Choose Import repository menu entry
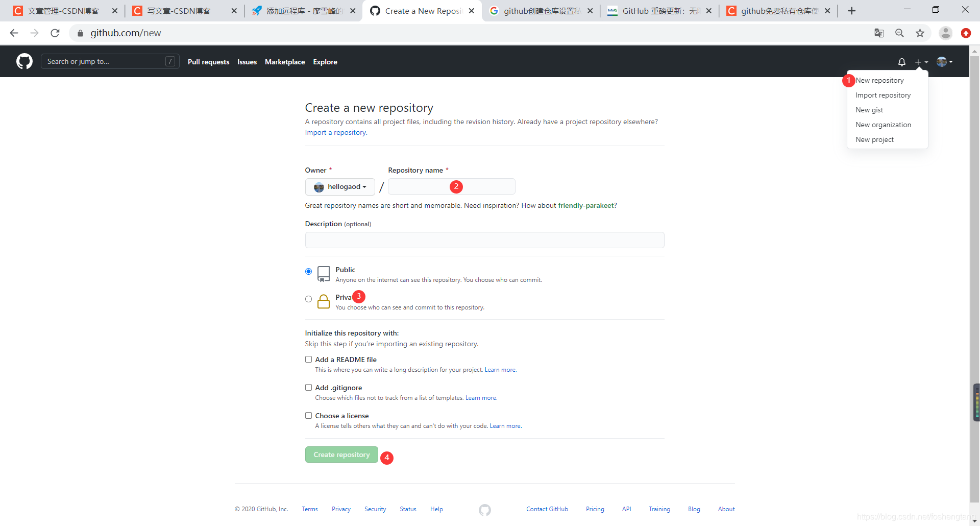The height and width of the screenshot is (526, 980). tap(883, 95)
